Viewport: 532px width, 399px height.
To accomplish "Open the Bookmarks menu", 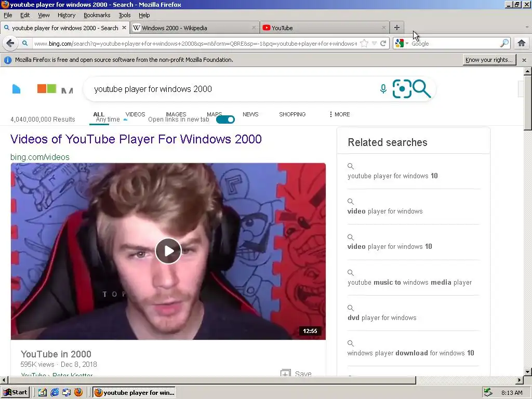I will [97, 15].
